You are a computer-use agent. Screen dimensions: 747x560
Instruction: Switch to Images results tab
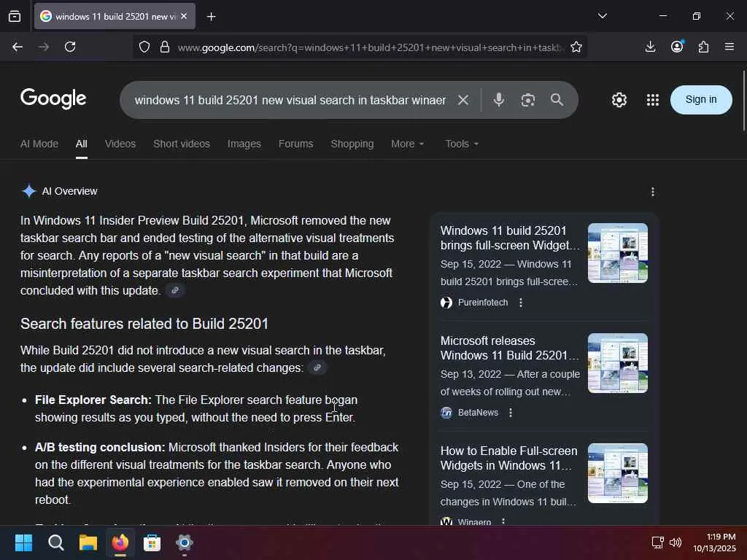[x=244, y=144]
